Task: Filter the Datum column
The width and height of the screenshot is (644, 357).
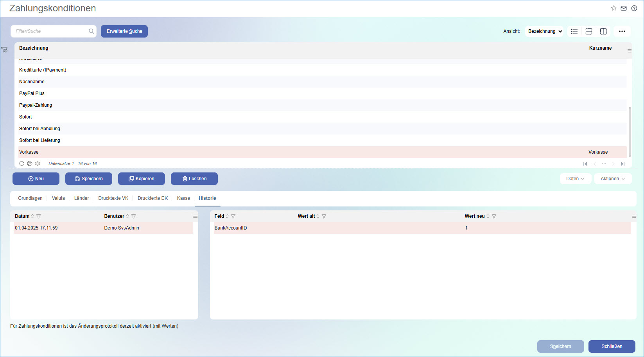Action: click(38, 216)
